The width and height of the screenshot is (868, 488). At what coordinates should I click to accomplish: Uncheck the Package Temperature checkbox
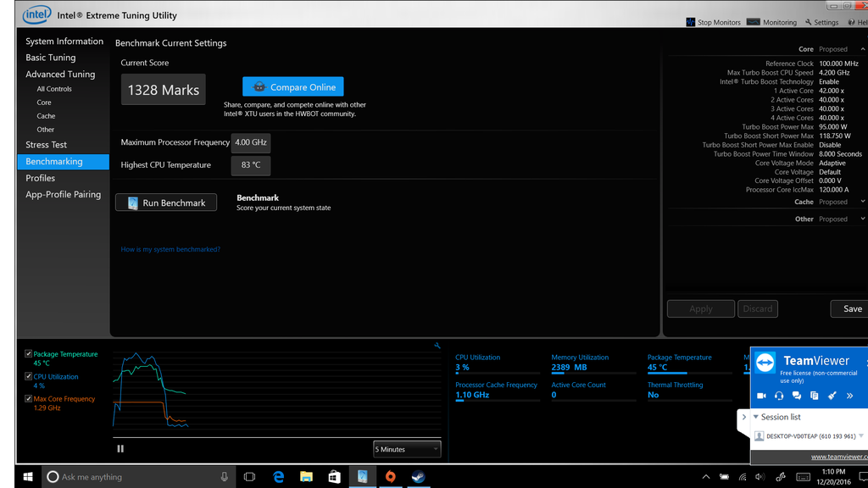pos(28,353)
